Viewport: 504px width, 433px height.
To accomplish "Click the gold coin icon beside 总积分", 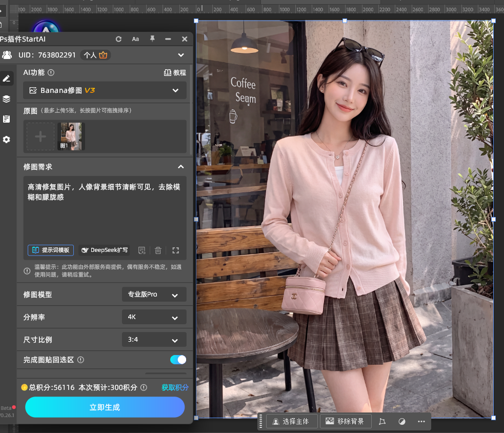I will point(25,387).
